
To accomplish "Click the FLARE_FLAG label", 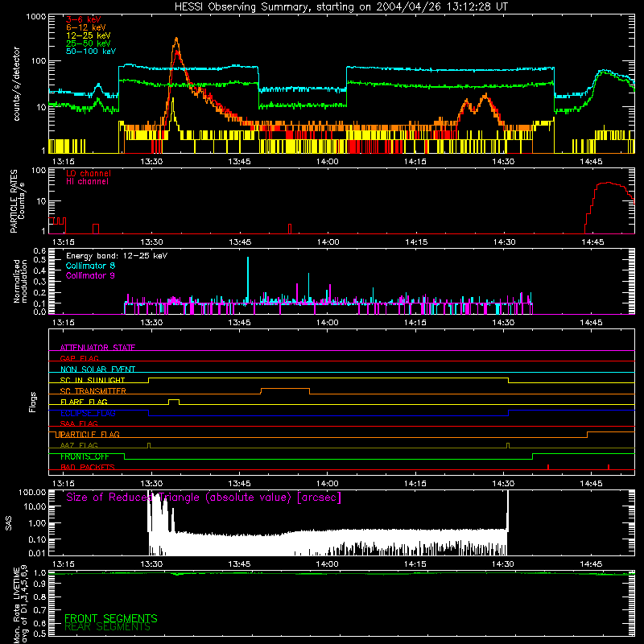I will pyautogui.click(x=84, y=402).
